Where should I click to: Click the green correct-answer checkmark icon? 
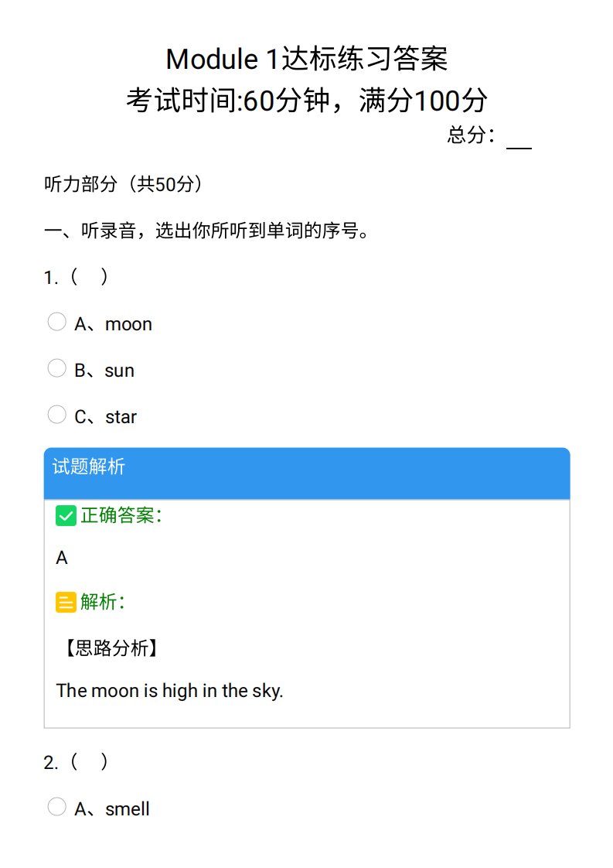coord(66,516)
